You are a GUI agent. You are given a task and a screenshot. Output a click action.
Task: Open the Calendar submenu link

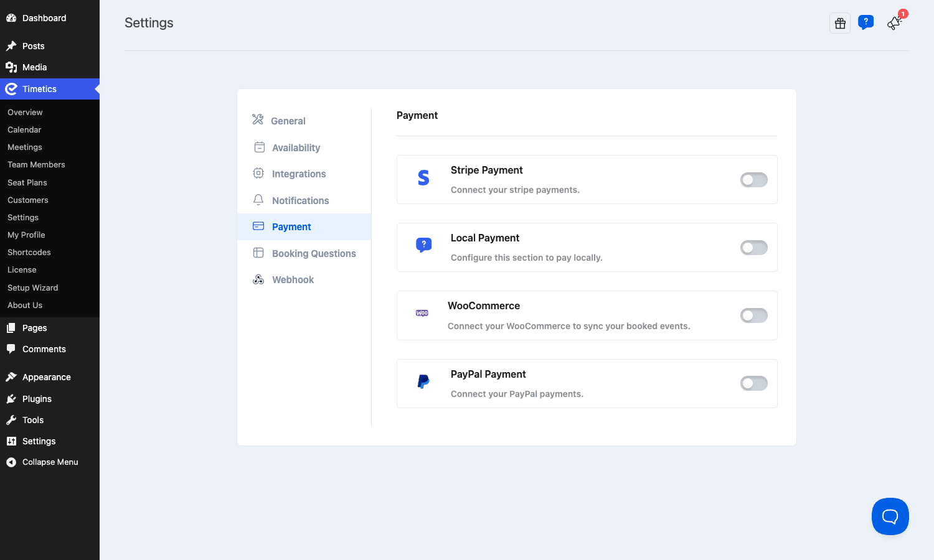point(24,129)
